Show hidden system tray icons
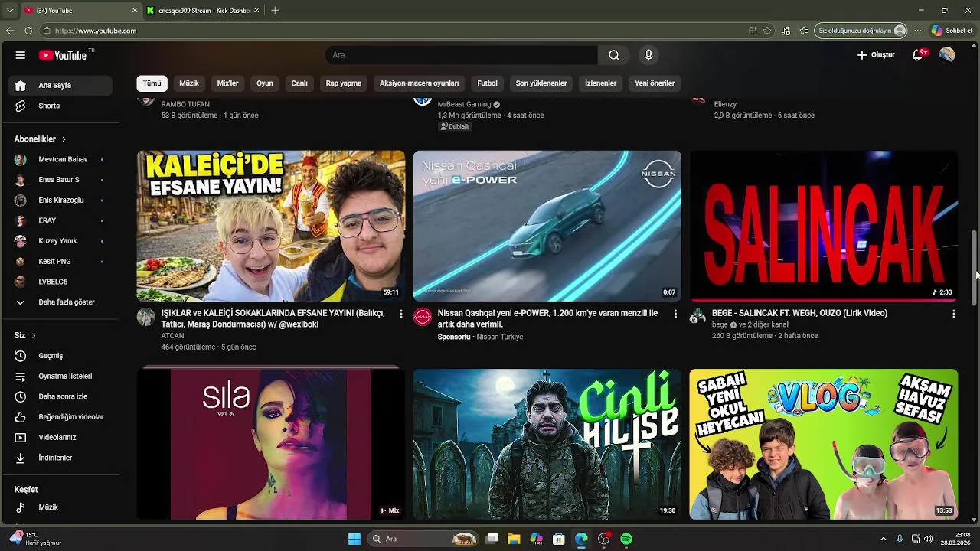Image resolution: width=980 pixels, height=551 pixels. coord(883,539)
